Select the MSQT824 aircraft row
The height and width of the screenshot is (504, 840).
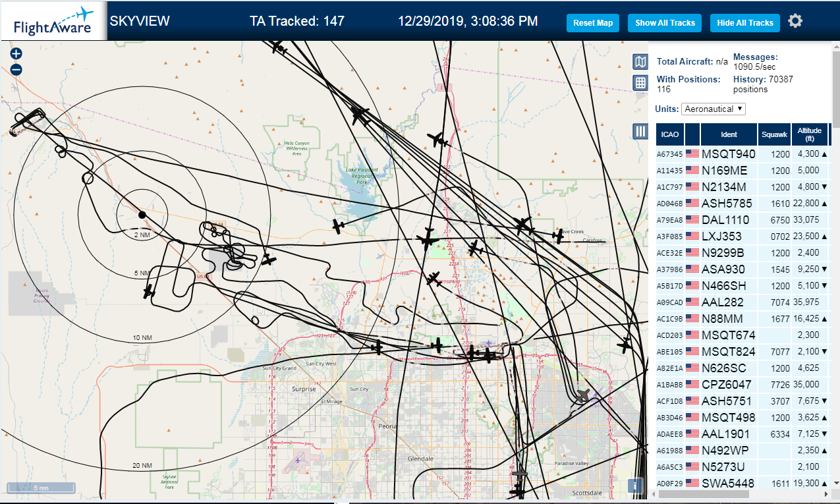click(742, 351)
